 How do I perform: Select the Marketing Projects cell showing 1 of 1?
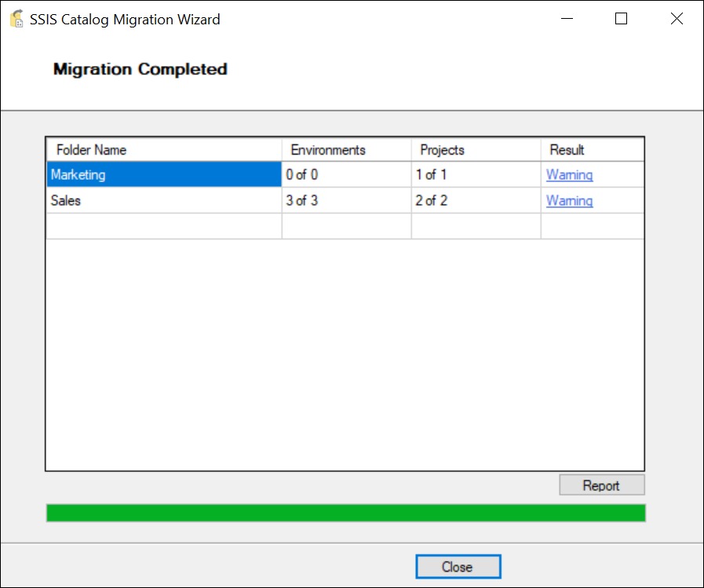(x=473, y=174)
